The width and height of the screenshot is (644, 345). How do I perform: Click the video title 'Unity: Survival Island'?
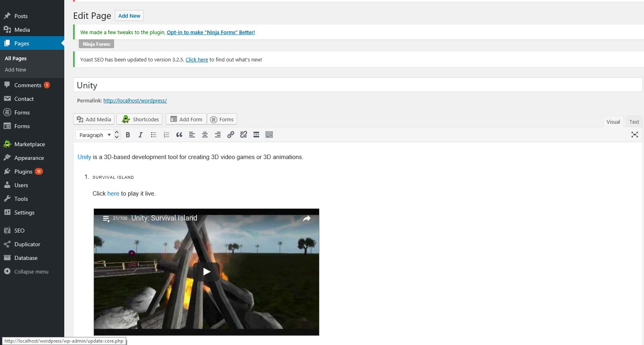(164, 218)
